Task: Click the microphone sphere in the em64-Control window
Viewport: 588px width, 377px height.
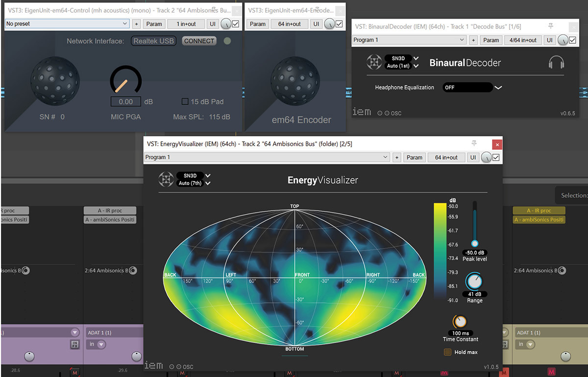Action: 54,81
